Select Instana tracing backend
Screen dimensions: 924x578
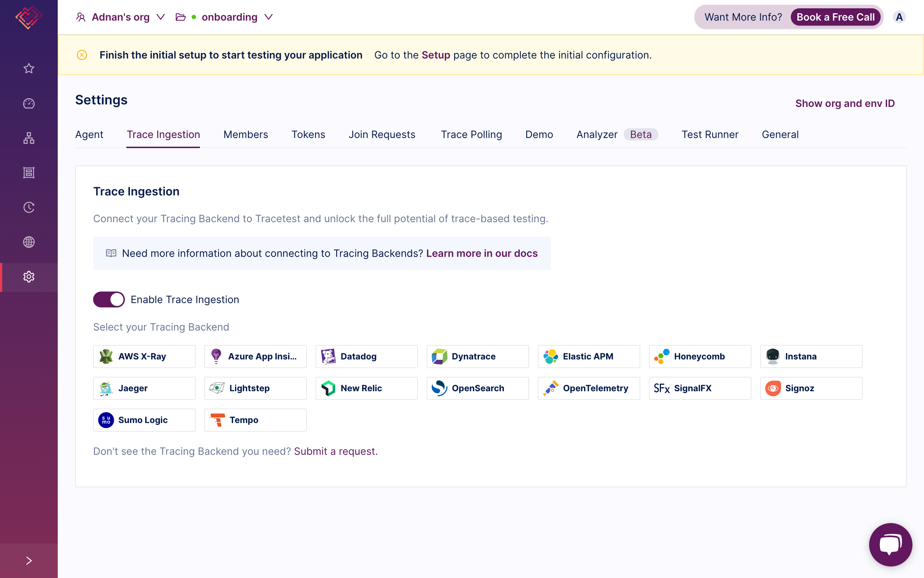(811, 356)
